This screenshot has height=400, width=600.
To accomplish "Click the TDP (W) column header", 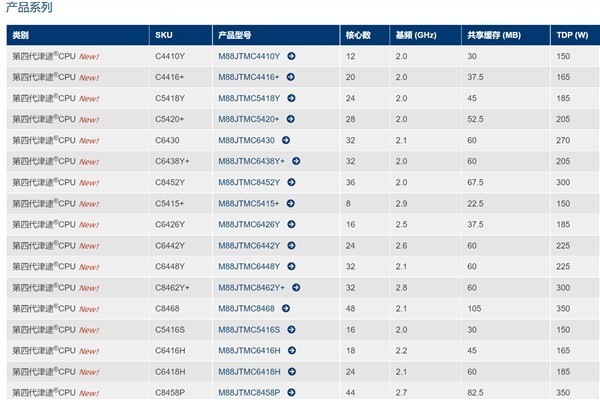I will 570,35.
